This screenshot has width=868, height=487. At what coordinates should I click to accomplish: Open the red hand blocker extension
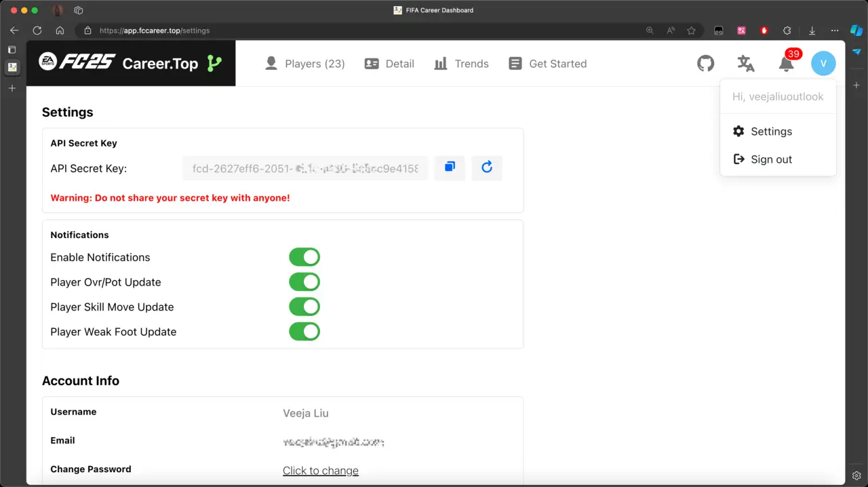[764, 31]
